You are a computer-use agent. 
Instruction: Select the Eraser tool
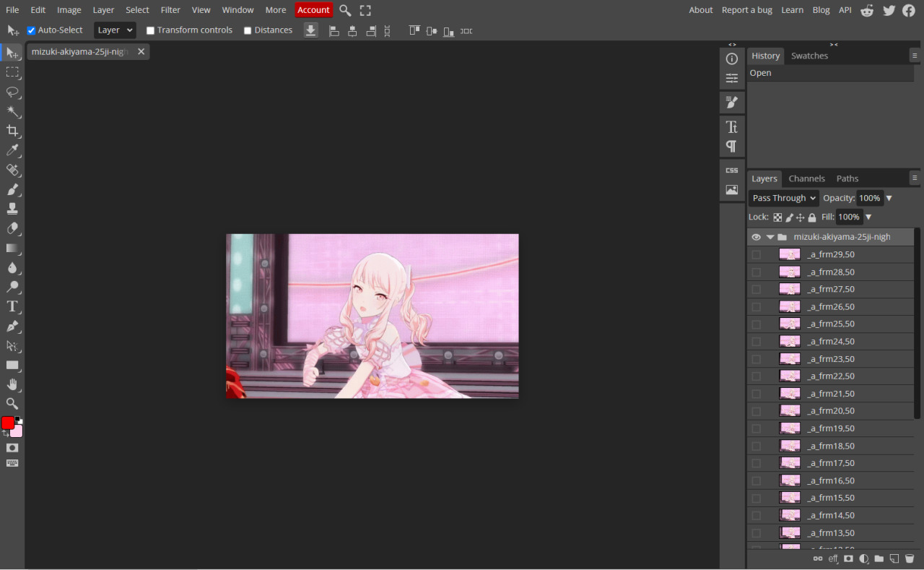12,228
